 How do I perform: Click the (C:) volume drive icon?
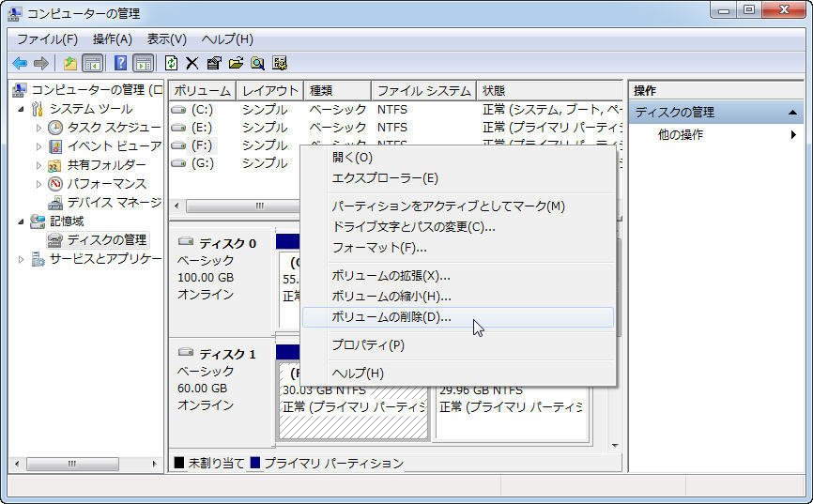179,110
